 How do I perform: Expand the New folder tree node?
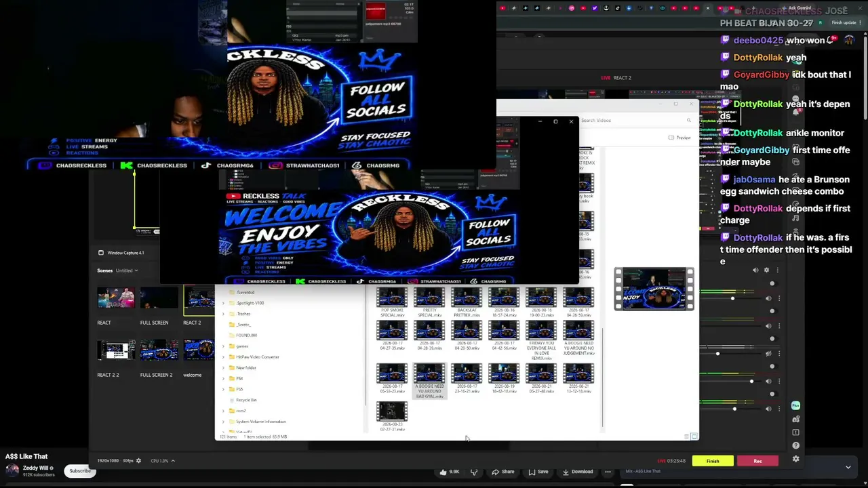[223, 367]
